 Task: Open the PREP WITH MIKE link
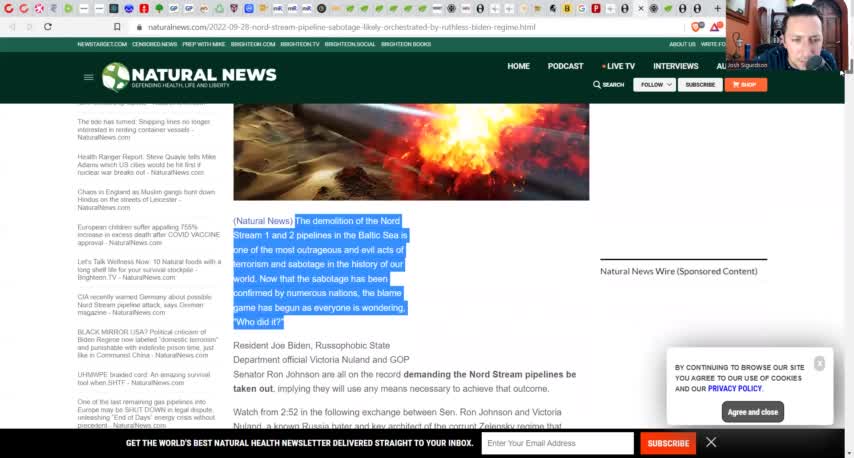coord(204,44)
